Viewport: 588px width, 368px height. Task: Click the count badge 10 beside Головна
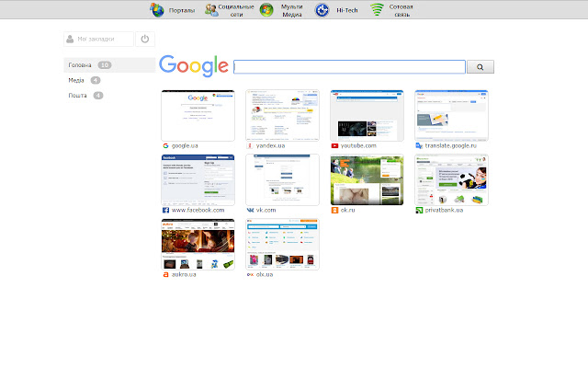105,65
